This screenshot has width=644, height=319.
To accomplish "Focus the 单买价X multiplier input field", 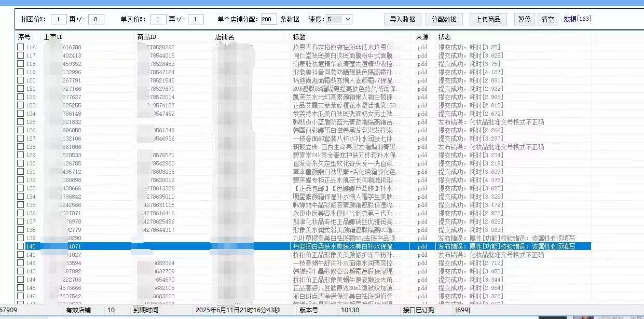I will point(158,19).
